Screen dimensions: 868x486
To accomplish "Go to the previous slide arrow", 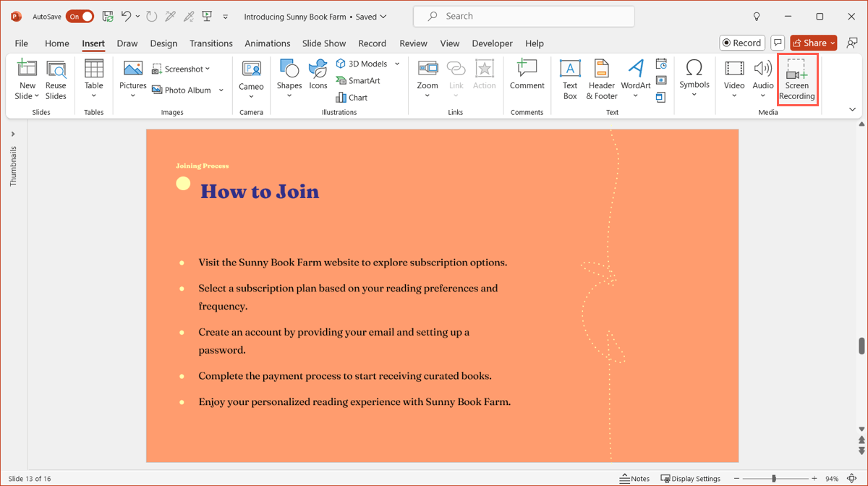I will [861, 440].
